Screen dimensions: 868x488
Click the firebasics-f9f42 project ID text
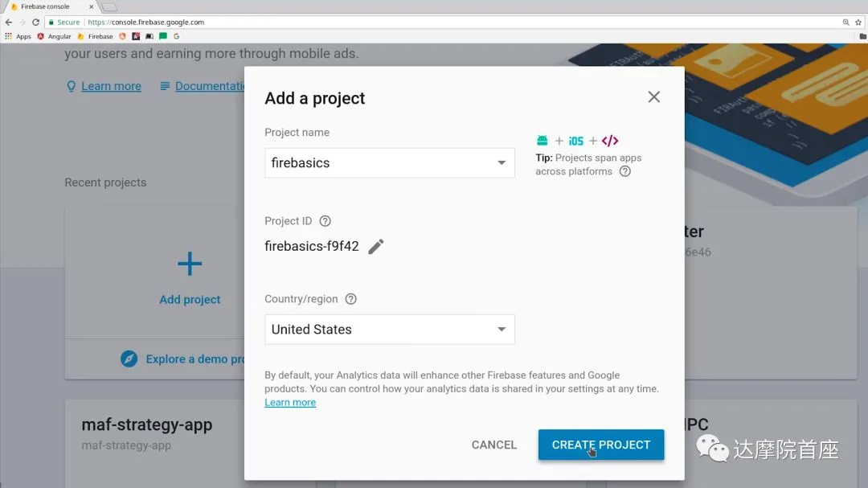click(312, 247)
